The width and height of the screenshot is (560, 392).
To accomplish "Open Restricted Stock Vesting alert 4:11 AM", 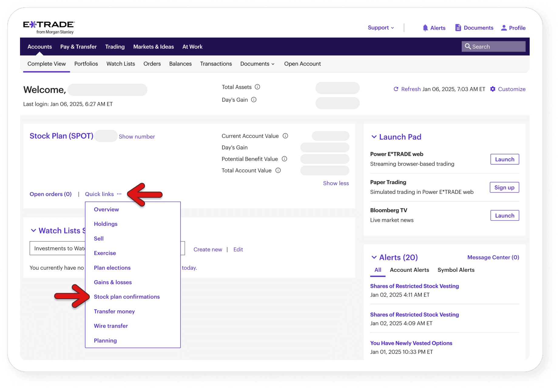I will pos(414,286).
